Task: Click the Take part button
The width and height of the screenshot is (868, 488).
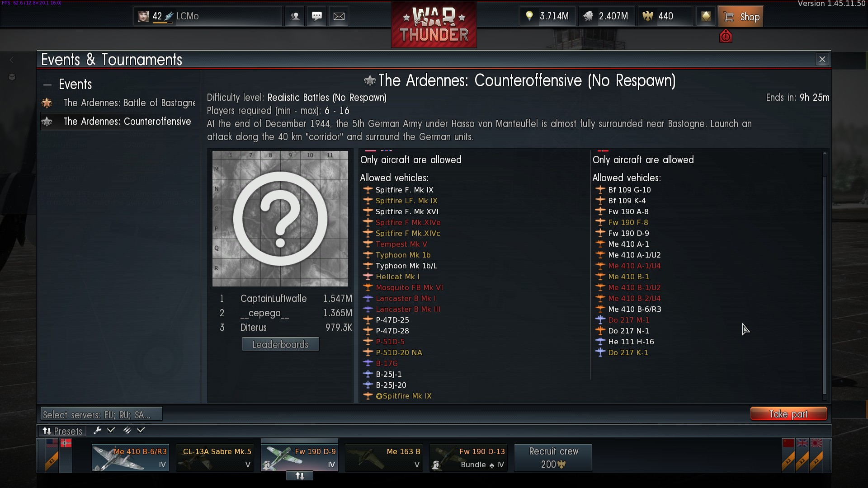Action: point(788,414)
